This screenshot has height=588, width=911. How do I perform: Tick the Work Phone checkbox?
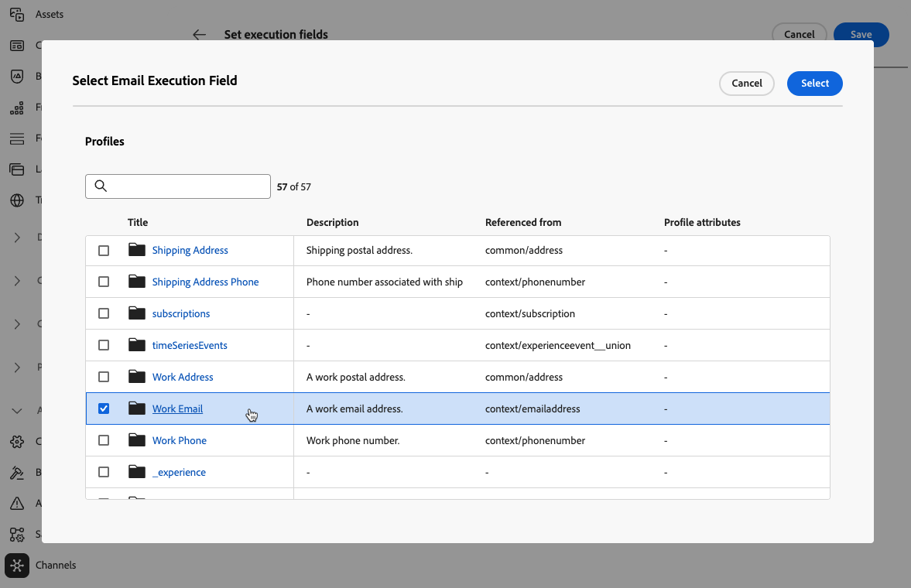(104, 440)
